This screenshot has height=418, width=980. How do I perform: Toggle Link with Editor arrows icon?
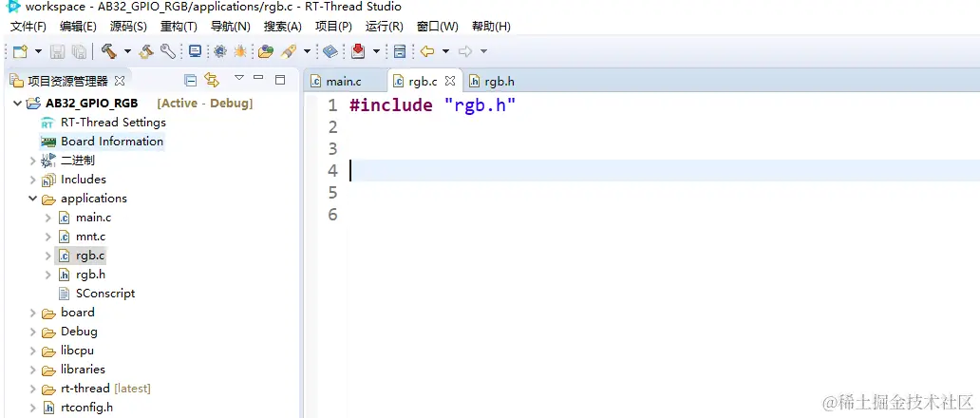212,80
